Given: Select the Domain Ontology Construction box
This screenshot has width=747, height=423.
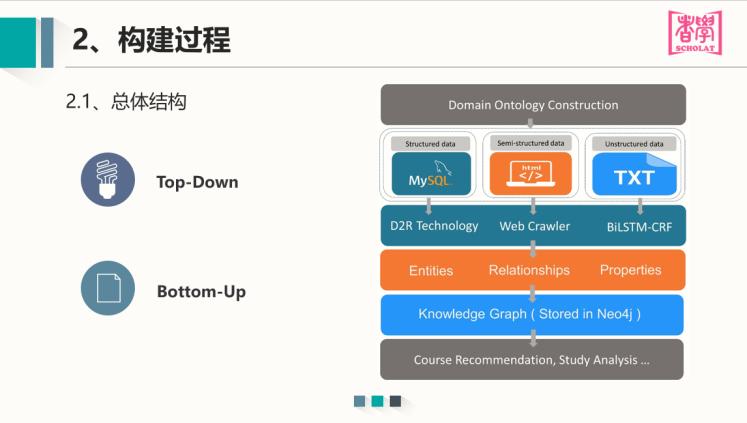Looking at the screenshot, I should (532, 105).
